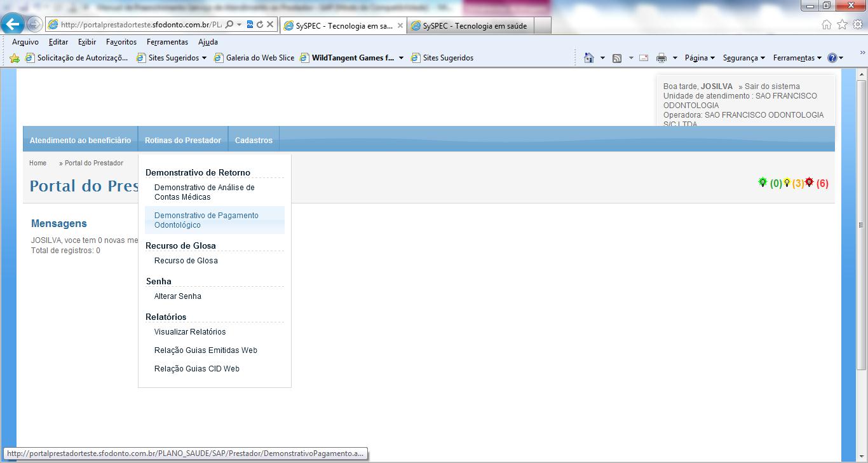Open the browser Home icon at top right
The width and height of the screenshot is (868, 463).
click(x=827, y=25)
